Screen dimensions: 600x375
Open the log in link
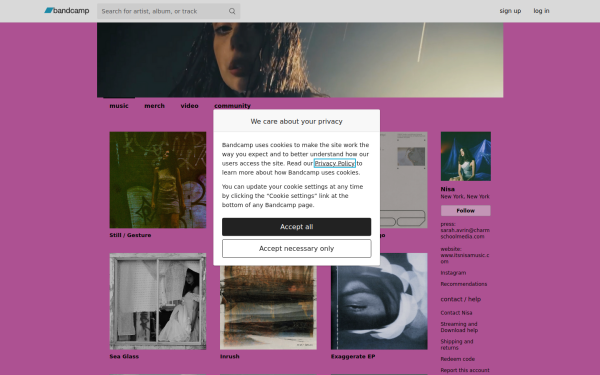click(541, 11)
